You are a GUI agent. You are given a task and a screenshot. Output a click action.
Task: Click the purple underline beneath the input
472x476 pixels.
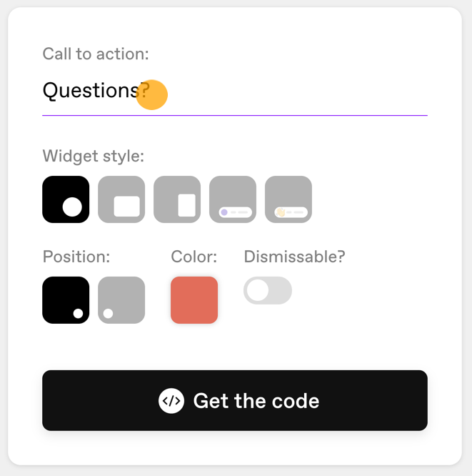click(235, 115)
